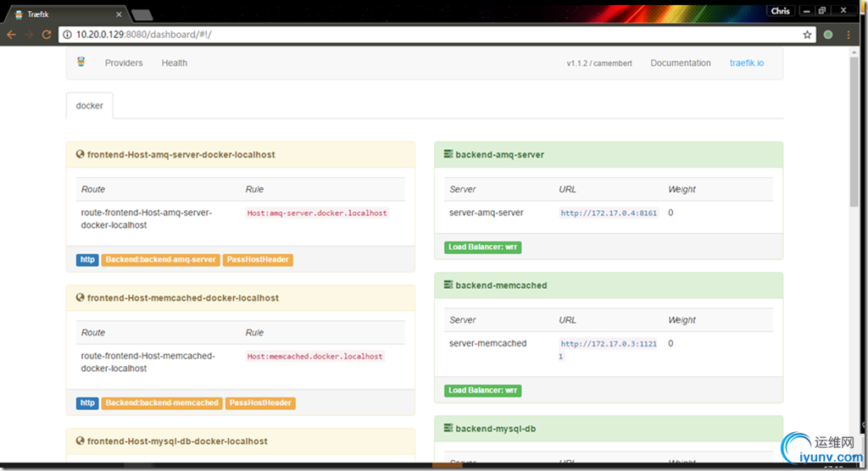Reload the page with refresh icon

point(47,35)
